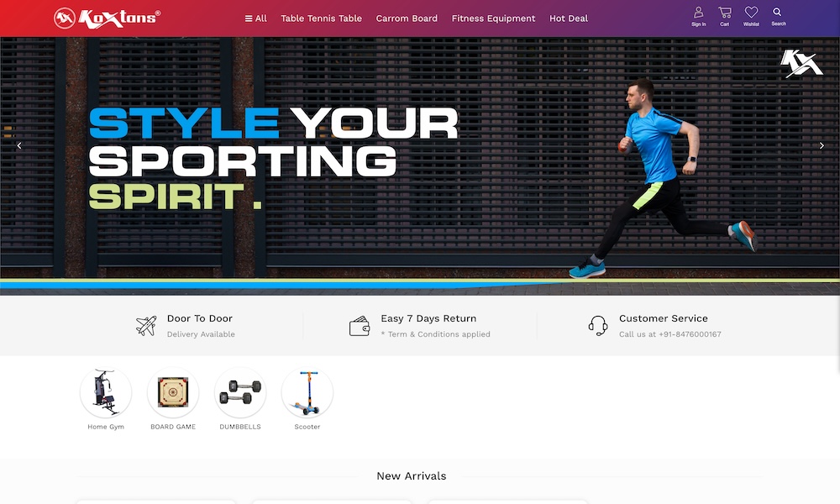Click the headset Customer Service icon
Image resolution: width=840 pixels, height=504 pixels.
[598, 326]
